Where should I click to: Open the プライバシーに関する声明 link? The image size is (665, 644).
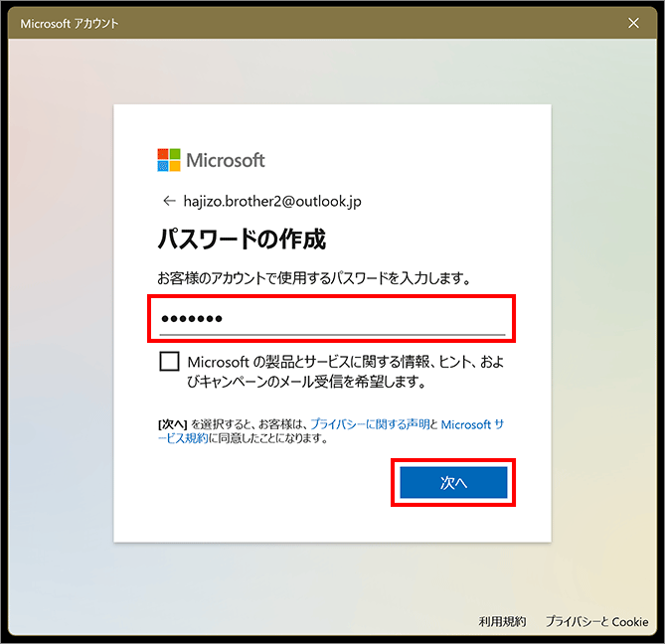370,424
